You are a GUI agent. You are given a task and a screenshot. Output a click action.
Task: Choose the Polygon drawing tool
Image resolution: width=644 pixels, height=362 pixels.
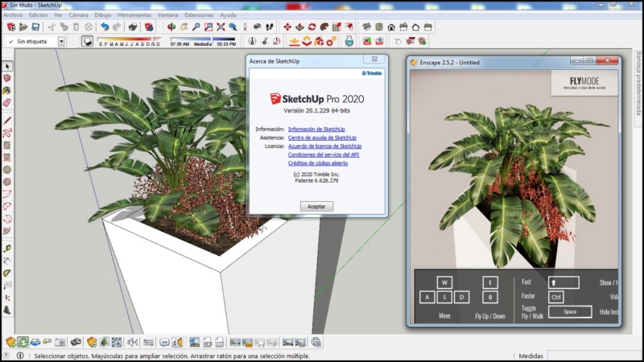point(7,182)
